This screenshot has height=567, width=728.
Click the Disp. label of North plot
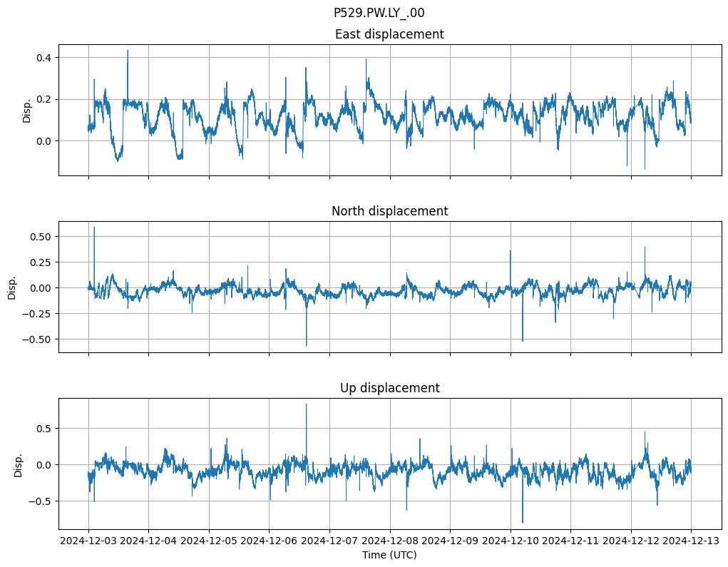tap(13, 287)
